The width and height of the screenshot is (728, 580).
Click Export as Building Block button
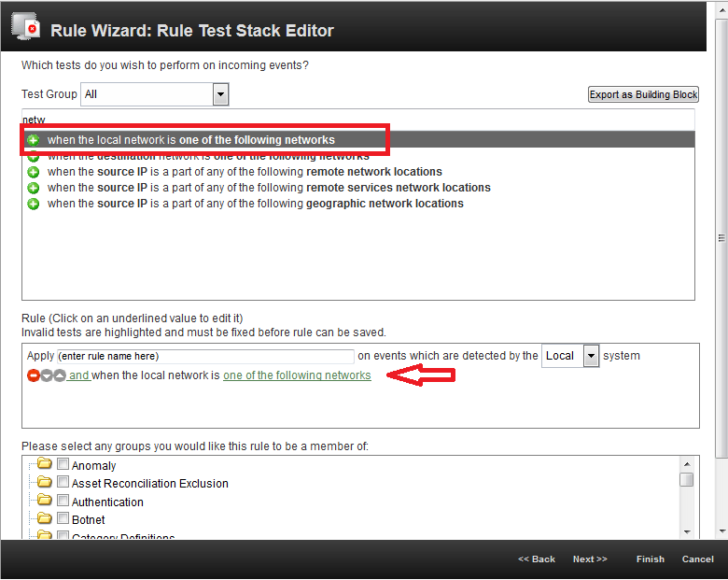[643, 95]
